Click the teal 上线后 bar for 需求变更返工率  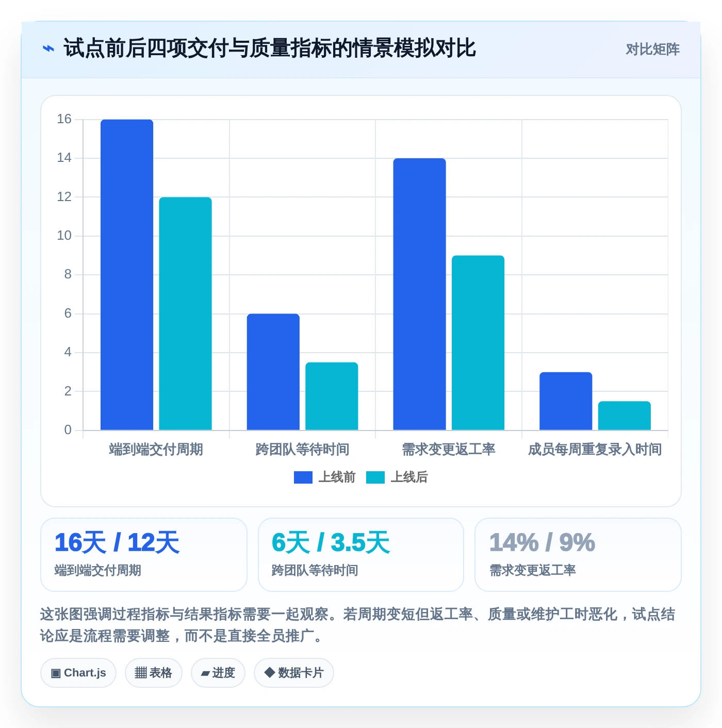point(478,343)
